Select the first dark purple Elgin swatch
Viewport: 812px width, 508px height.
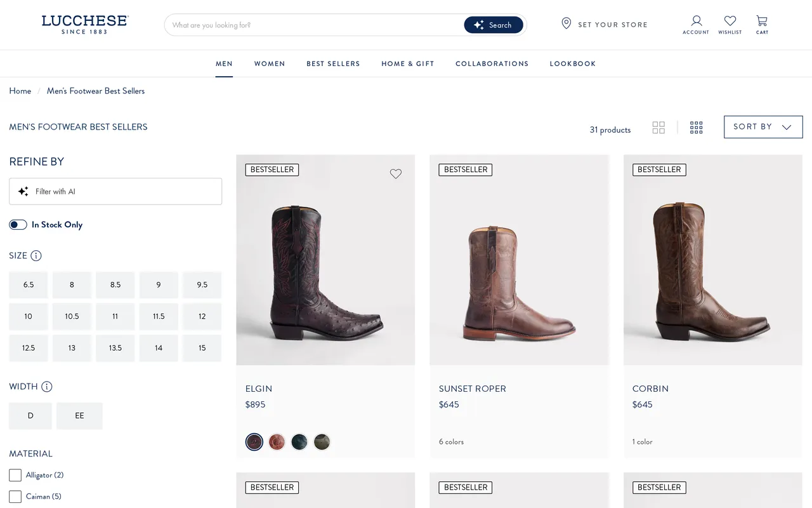(254, 442)
